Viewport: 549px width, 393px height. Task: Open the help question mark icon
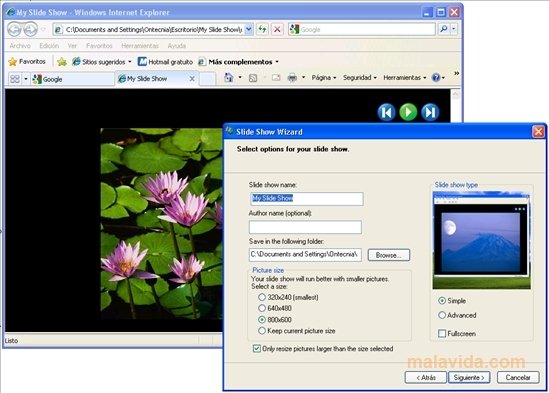(436, 77)
